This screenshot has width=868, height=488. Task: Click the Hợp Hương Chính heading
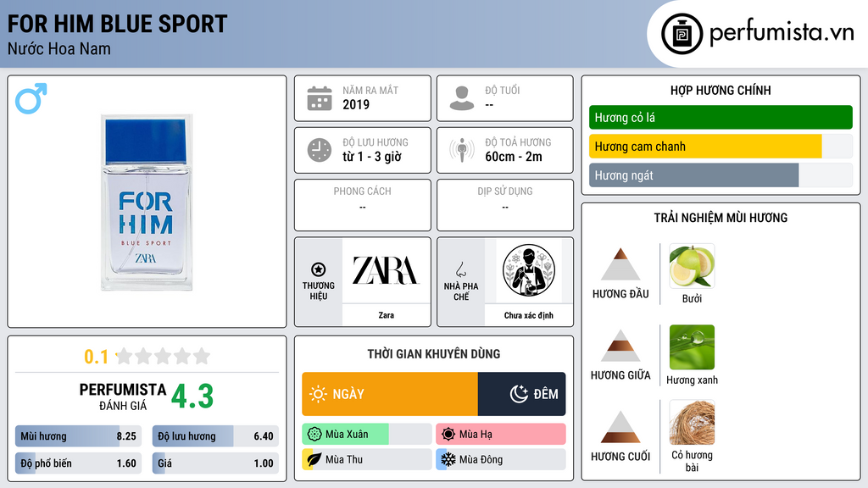coord(721,90)
